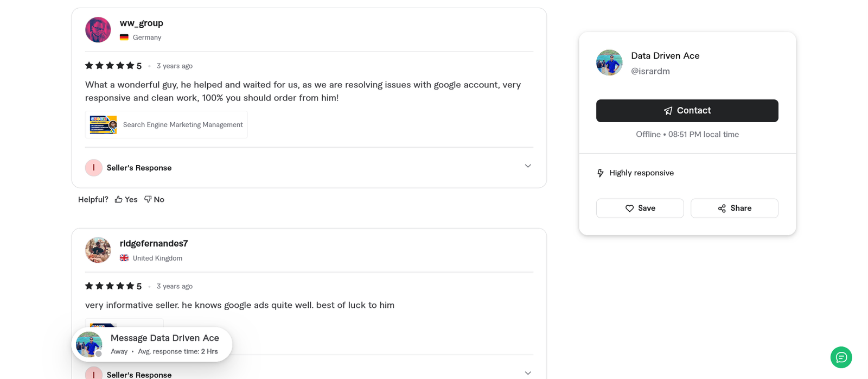
Task: Click the Share network icon
Action: click(x=721, y=208)
